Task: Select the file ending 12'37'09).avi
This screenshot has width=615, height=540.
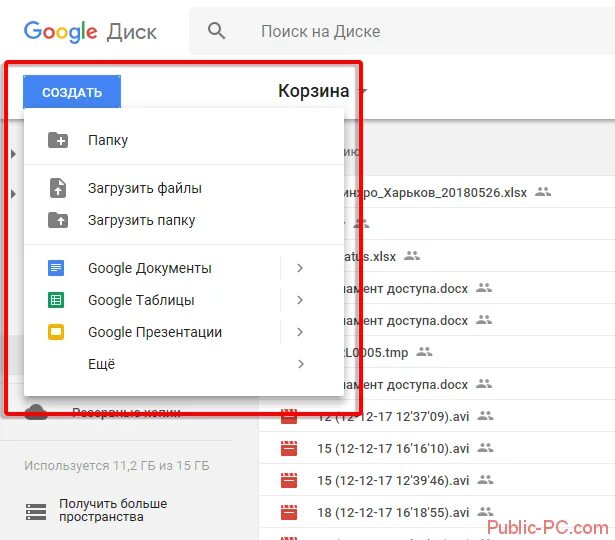Action: [x=437, y=416]
